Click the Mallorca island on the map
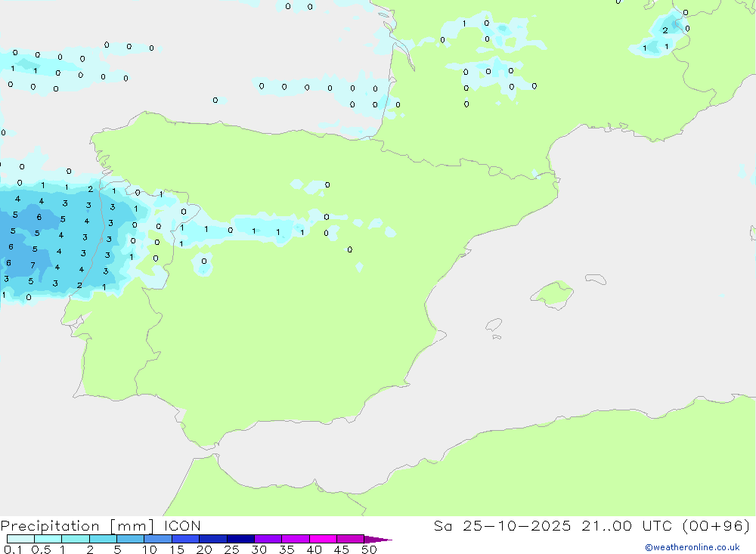 click(x=553, y=294)
